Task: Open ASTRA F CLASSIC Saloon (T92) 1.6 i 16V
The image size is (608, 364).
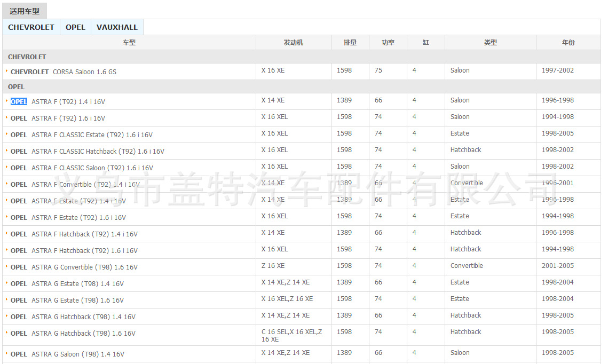Action: click(x=92, y=168)
